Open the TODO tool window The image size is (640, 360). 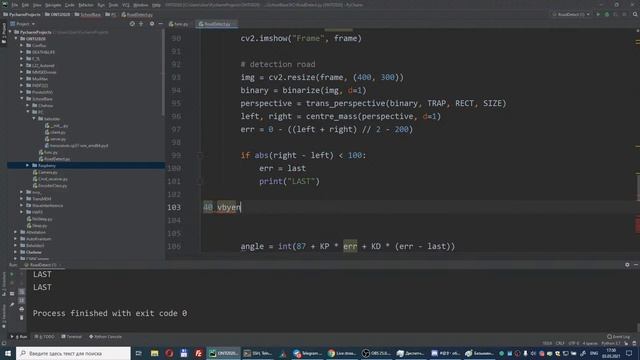click(x=44, y=337)
